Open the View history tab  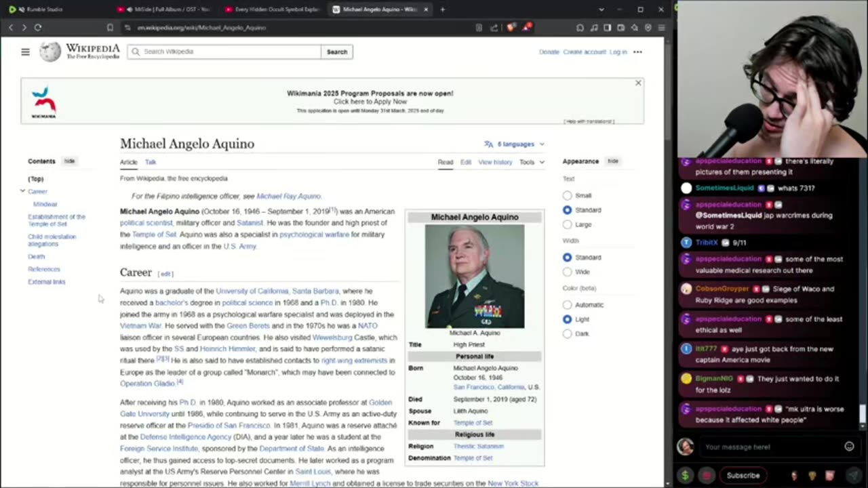(495, 162)
